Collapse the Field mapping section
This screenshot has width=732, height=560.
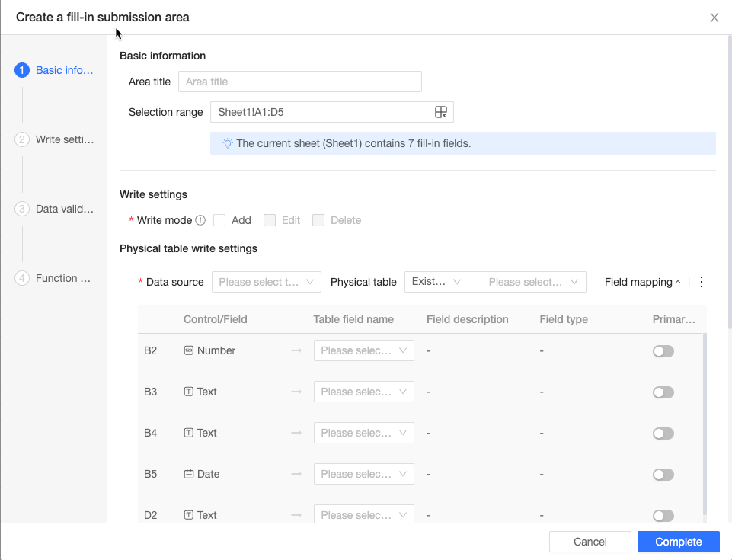tap(643, 282)
